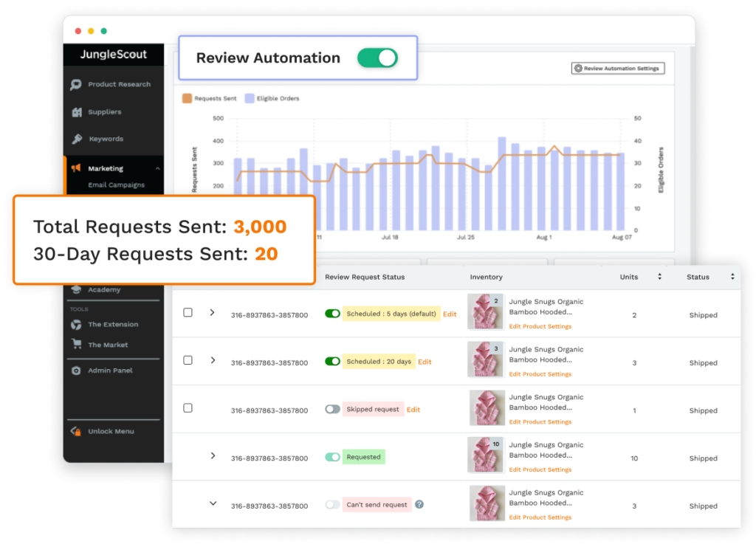Open Product Research icon in sidebar
Viewport: 756px width, 544px height.
(76, 84)
